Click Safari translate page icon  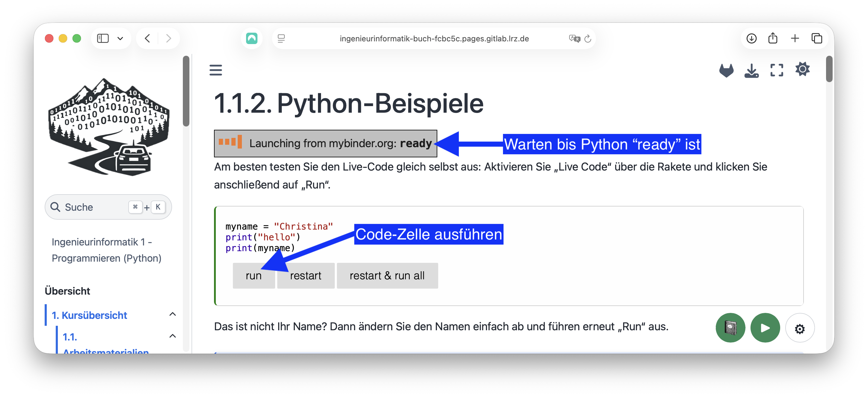pos(574,38)
